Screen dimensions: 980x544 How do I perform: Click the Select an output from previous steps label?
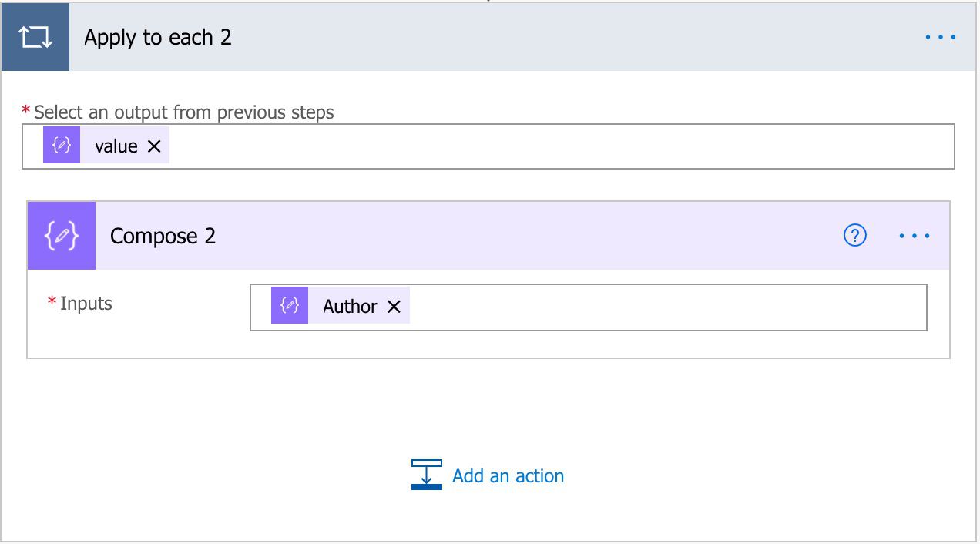point(182,112)
